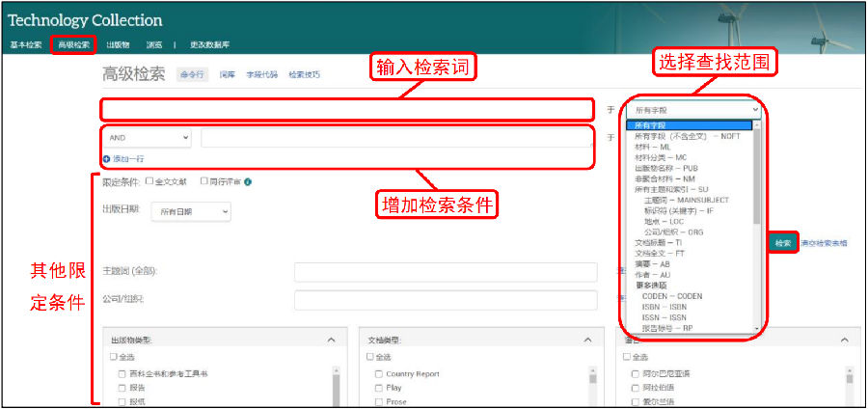Open the 出版日期 所有日期 dropdown
The height and width of the screenshot is (409, 868).
click(x=191, y=210)
